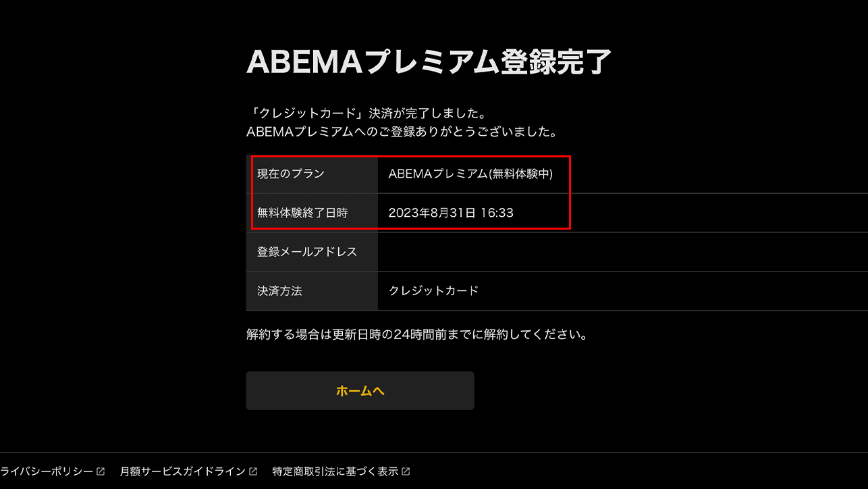
Task: Click the ホームへ button
Action: [360, 390]
